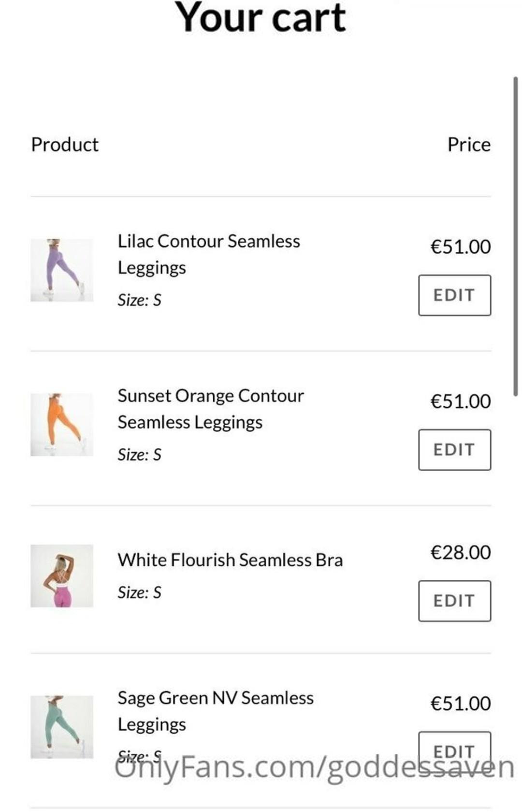522x812 pixels.
Task: Click the Product column header
Action: (x=65, y=145)
